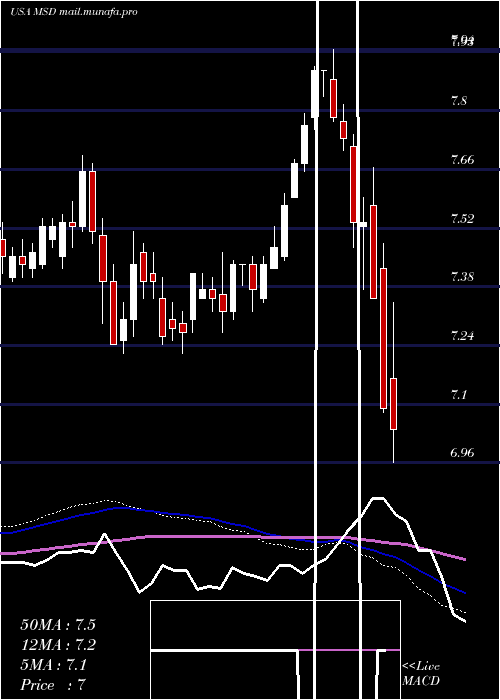Click the 'USA MSD mail.munafa.pro' chart title
This screenshot has height=700, width=500.
[74, 12]
